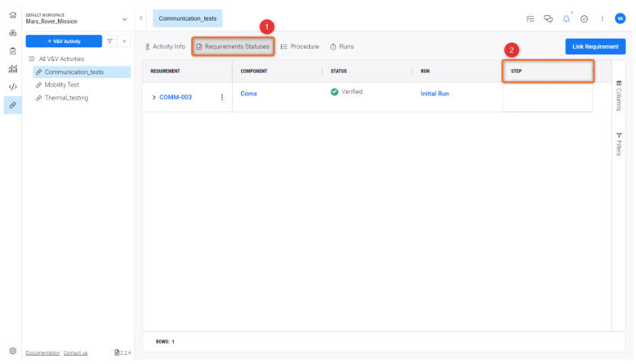Open the dropdown arrow next to filter
Screen dimensions: 636x364
(x=124, y=41)
